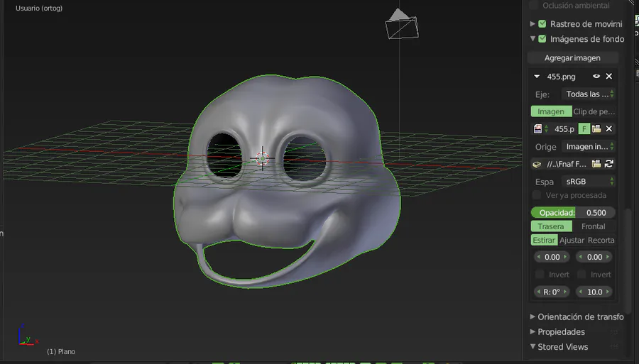Toggle Oclusión ambiental checkbox
The image size is (639, 364).
click(x=533, y=5)
